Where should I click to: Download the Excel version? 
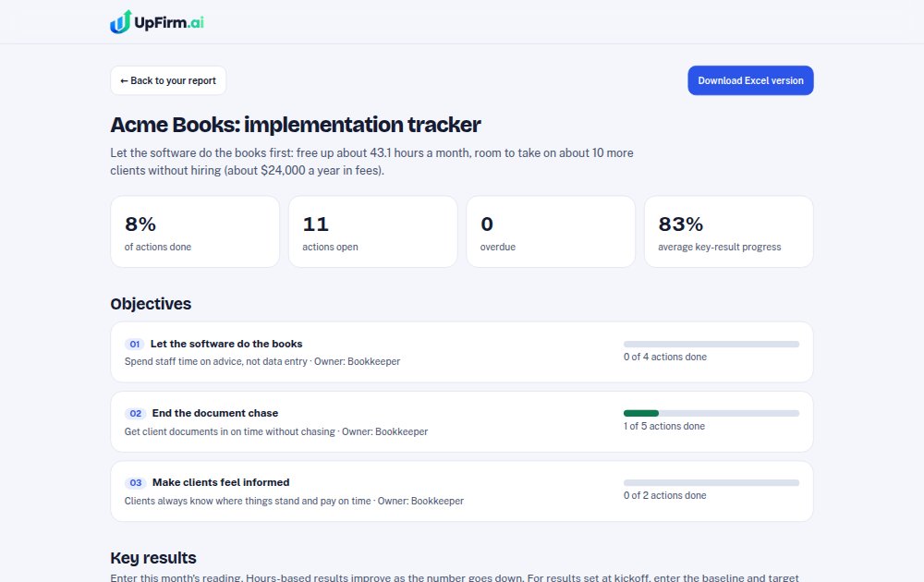point(750,80)
